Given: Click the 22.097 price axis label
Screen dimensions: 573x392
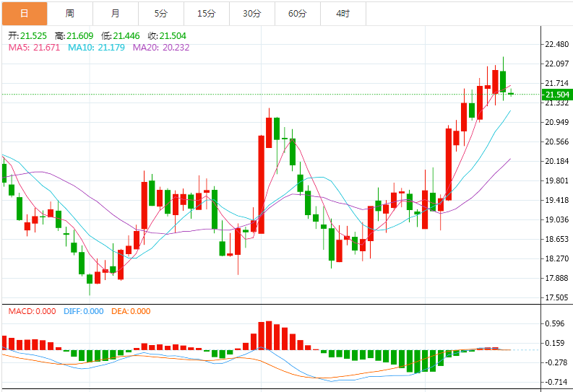Looking at the screenshot, I should [x=557, y=64].
